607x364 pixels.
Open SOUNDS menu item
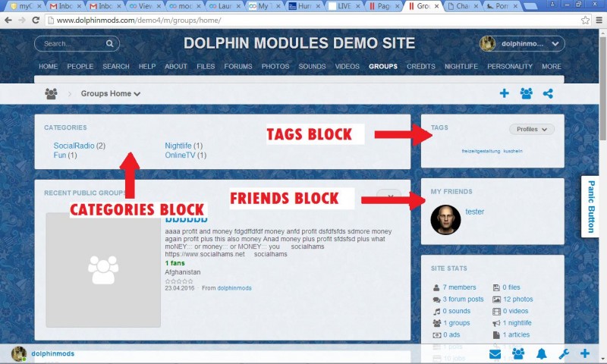(312, 67)
